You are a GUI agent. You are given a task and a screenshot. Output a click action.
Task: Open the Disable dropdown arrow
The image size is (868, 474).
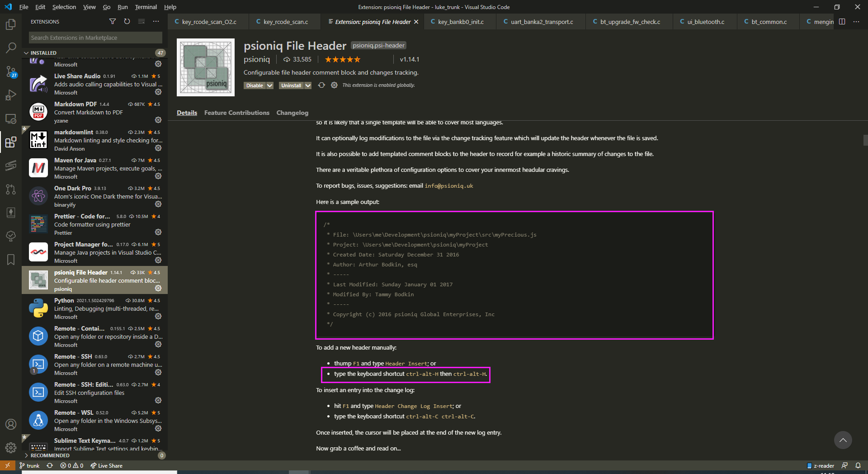pos(270,85)
